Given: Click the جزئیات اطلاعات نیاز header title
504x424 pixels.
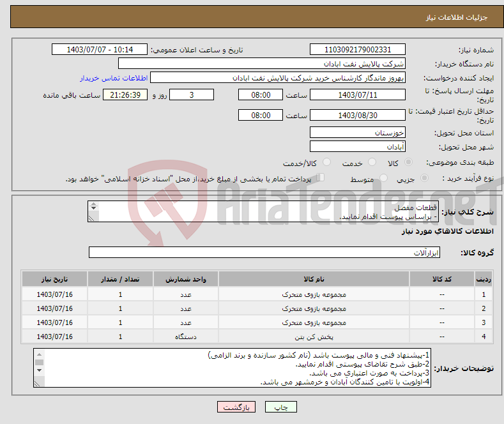Looking at the screenshot, I should [457, 17].
